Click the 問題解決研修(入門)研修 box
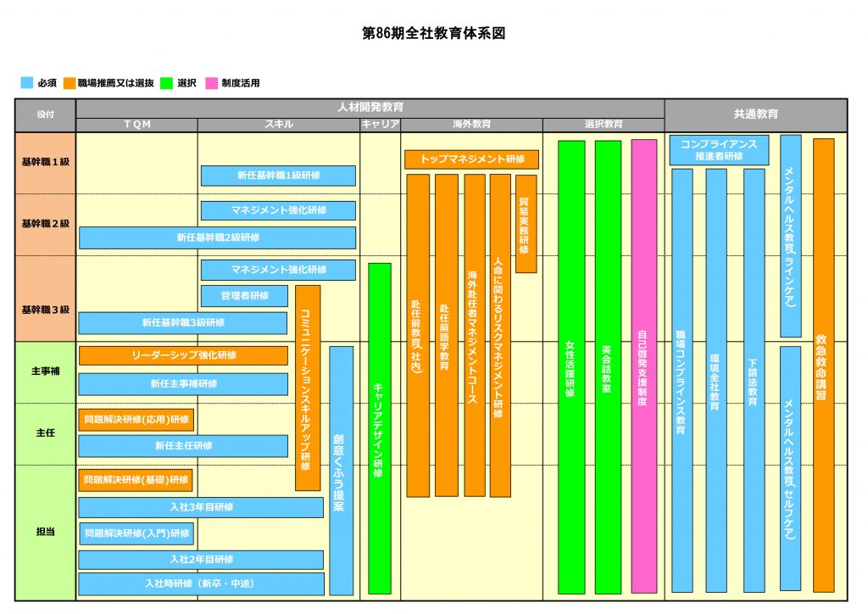Image resolution: width=868 pixels, height=614 pixels. coord(136,533)
